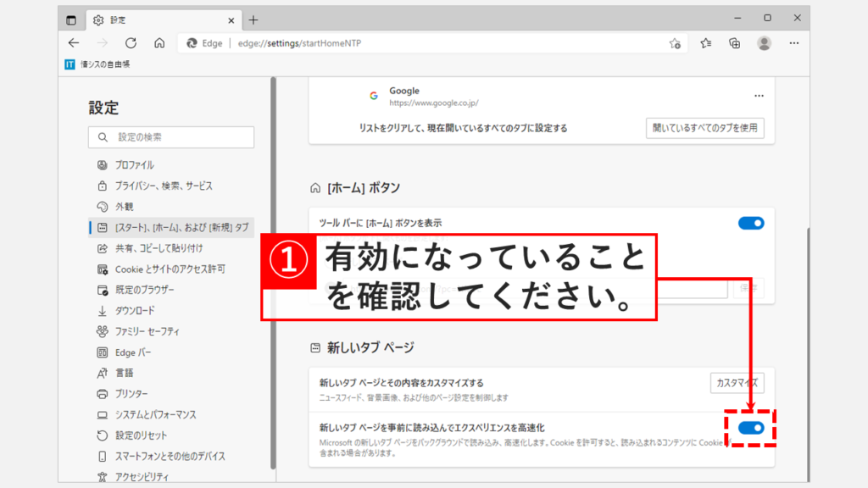Open the ダウンロード settings section

[135, 310]
